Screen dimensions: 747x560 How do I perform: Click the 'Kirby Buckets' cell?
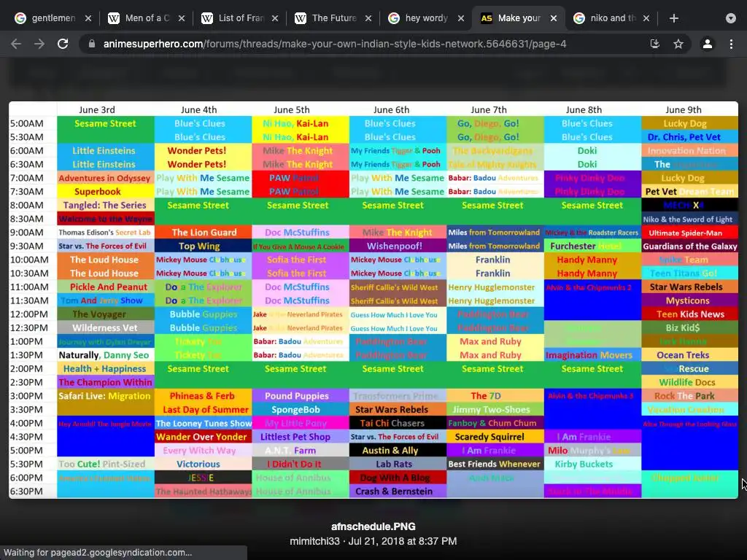click(x=592, y=464)
